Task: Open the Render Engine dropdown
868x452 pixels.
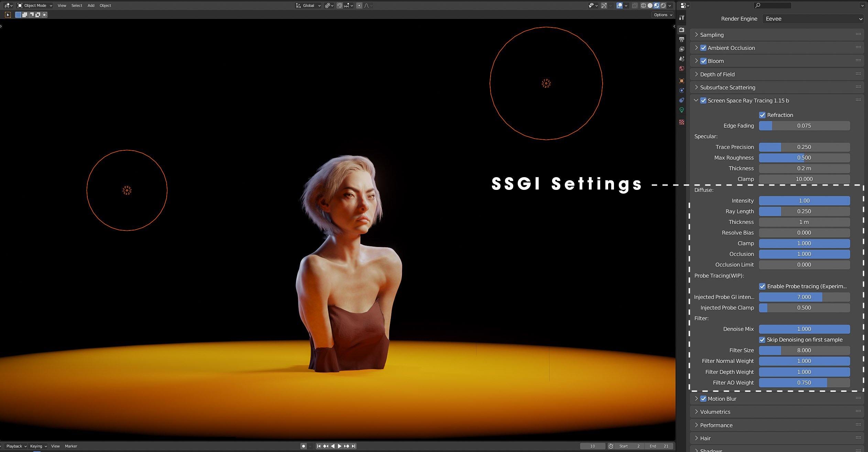Action: pyautogui.click(x=813, y=19)
